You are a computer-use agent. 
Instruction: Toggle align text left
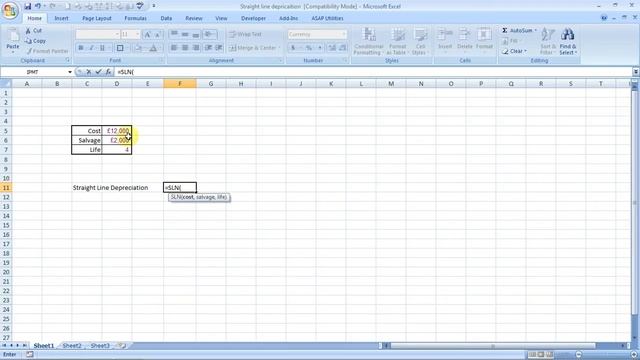(174, 48)
